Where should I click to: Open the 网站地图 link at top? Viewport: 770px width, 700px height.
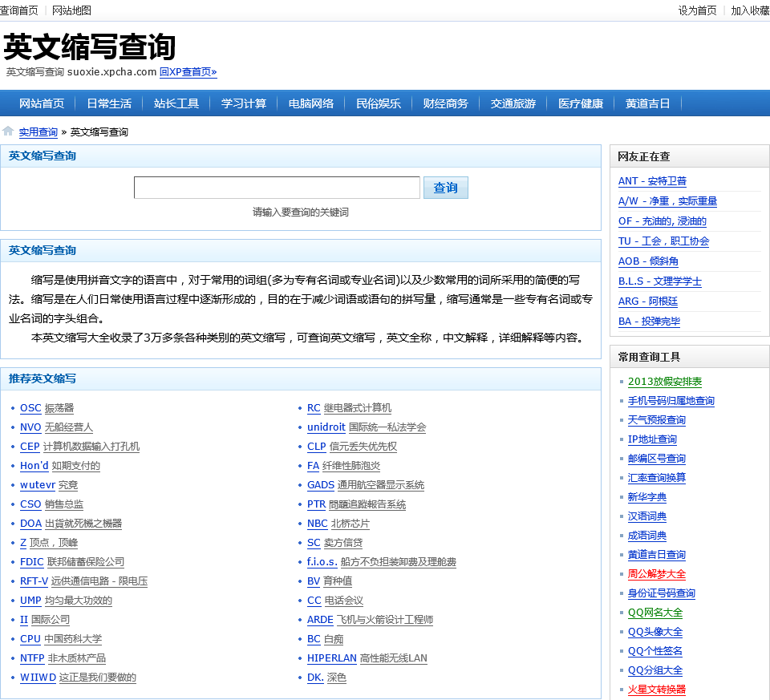click(x=71, y=10)
